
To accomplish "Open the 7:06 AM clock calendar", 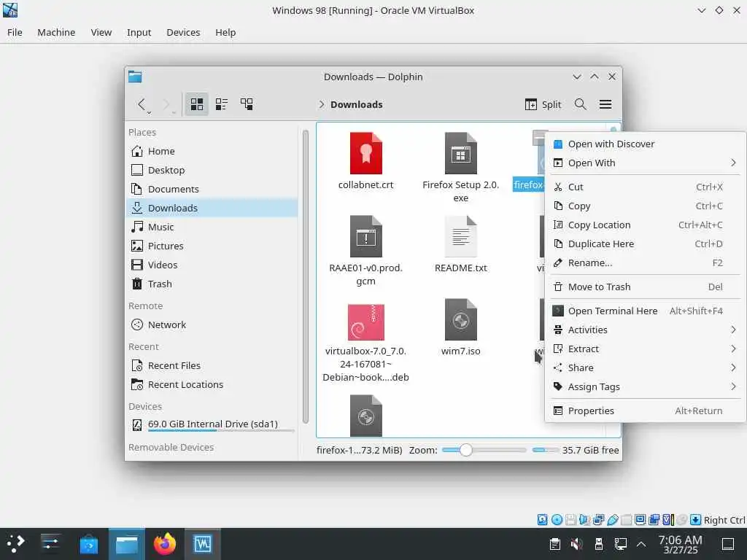I will (681, 544).
